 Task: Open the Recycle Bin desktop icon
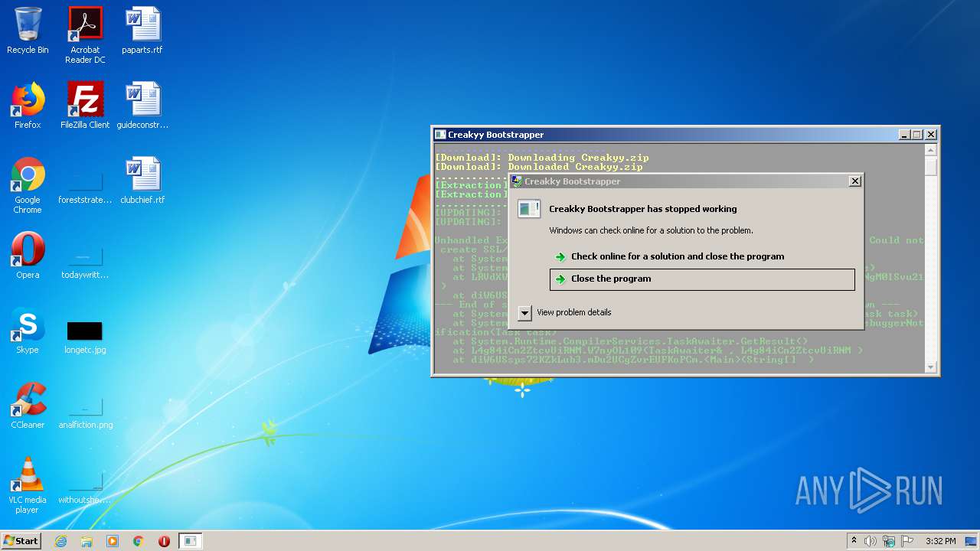(x=28, y=31)
